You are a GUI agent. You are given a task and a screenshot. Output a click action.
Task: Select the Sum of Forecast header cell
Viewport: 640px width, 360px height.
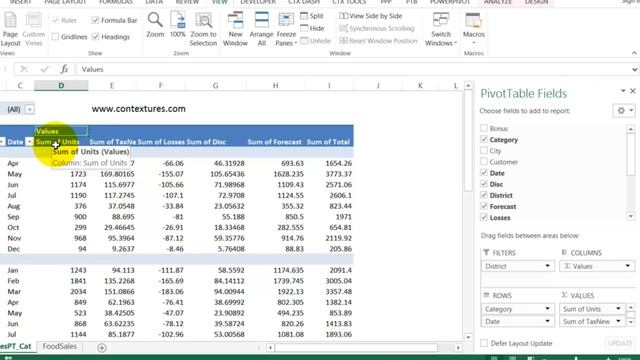(x=275, y=142)
